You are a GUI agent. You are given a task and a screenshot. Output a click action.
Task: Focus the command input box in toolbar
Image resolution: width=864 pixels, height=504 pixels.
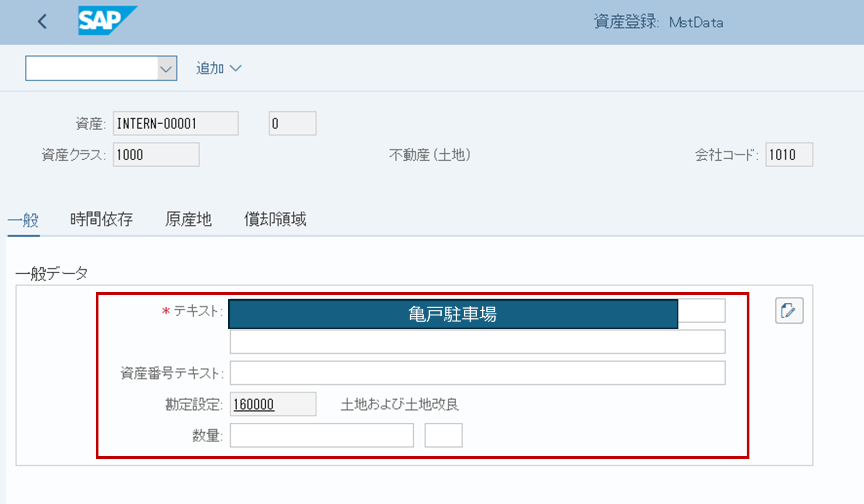click(x=91, y=69)
